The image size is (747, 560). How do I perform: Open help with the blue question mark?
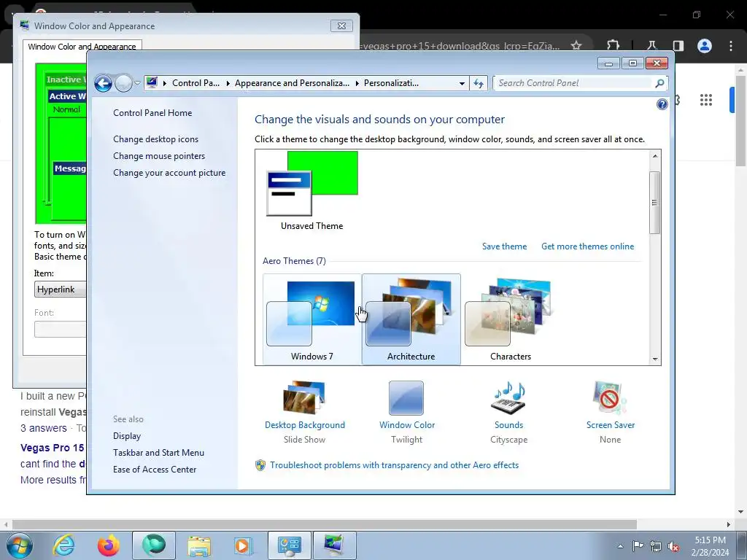[662, 104]
